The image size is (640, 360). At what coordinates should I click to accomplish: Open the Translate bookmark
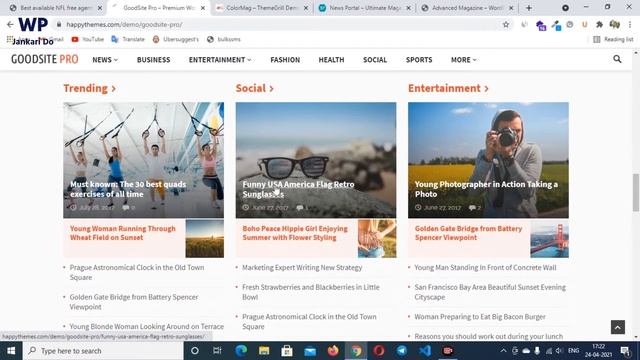pos(128,39)
